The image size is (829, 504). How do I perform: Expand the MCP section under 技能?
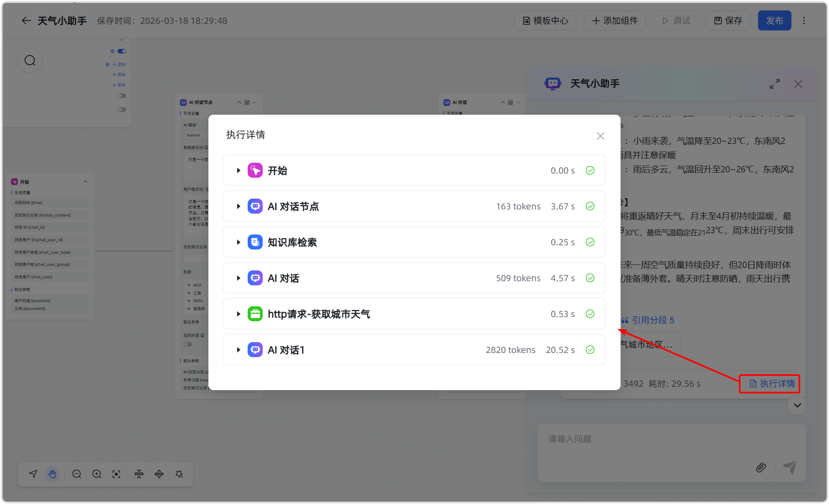[x=190, y=285]
